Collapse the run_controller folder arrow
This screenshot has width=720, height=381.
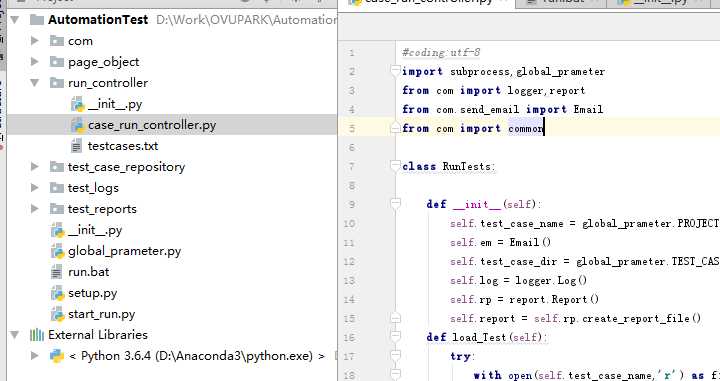tap(34, 83)
